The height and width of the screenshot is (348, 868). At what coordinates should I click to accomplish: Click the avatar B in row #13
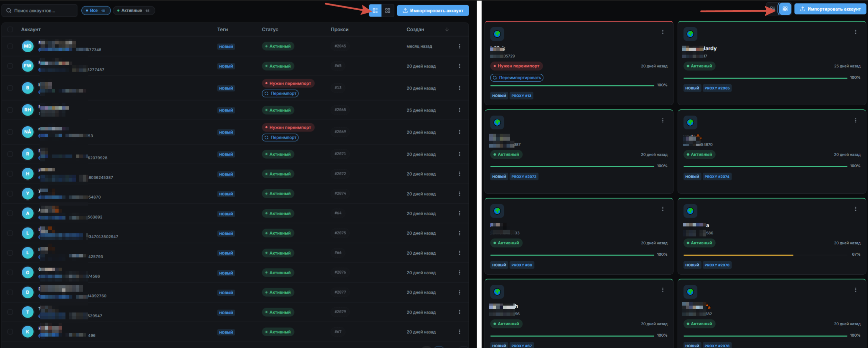[28, 88]
